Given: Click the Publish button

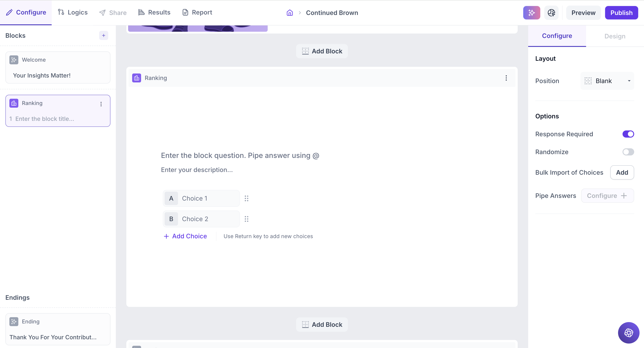Looking at the screenshot, I should tap(621, 13).
